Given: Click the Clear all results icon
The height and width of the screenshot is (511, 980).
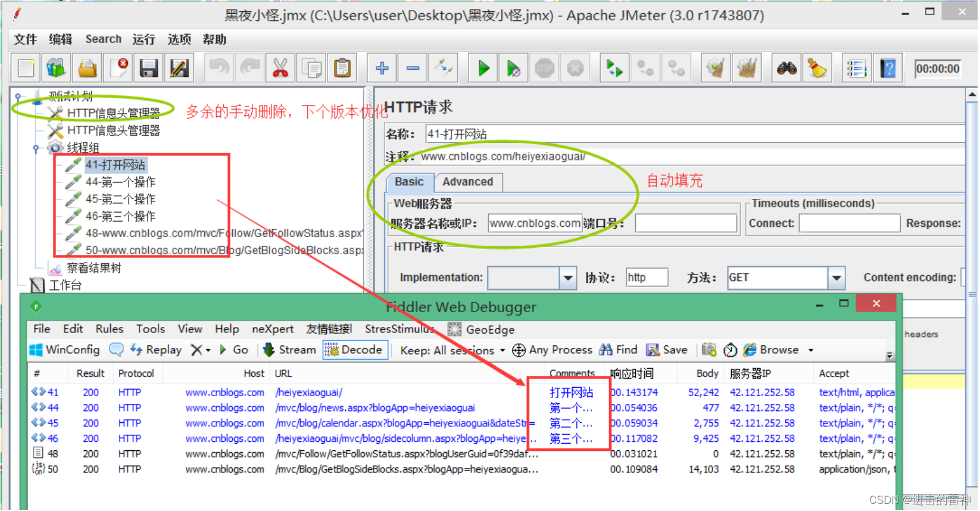Looking at the screenshot, I should (747, 68).
